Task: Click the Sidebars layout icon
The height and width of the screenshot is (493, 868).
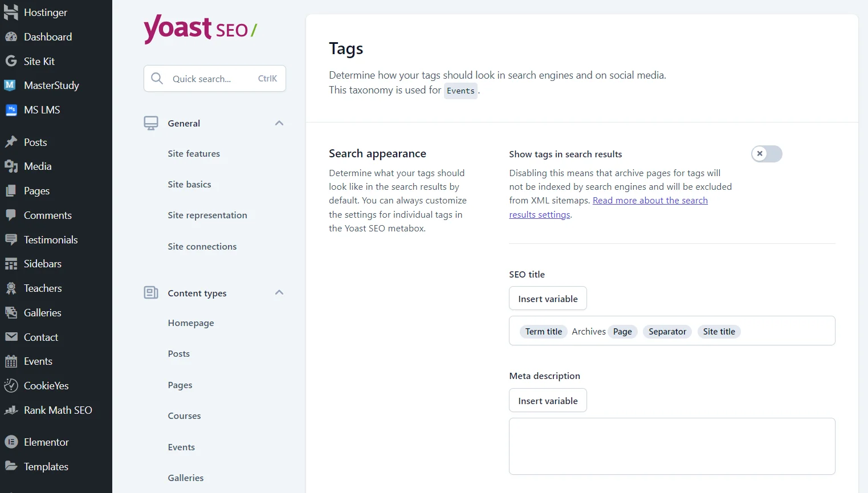Action: [11, 263]
